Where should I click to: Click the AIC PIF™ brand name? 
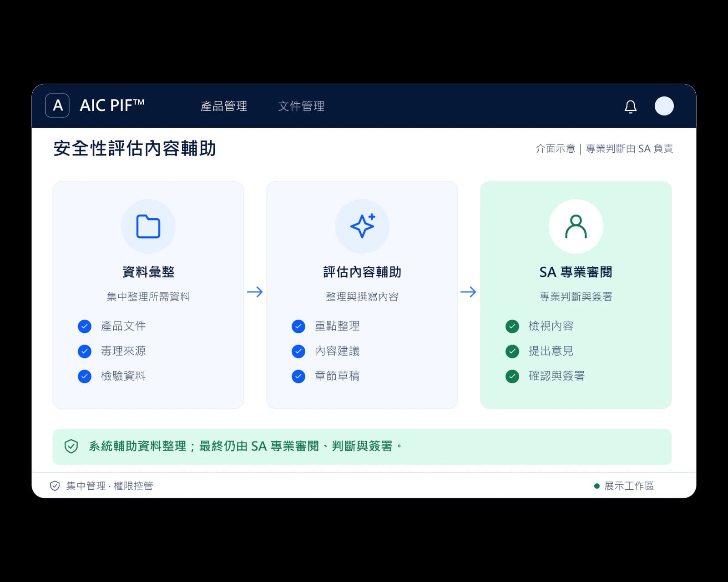tap(112, 105)
